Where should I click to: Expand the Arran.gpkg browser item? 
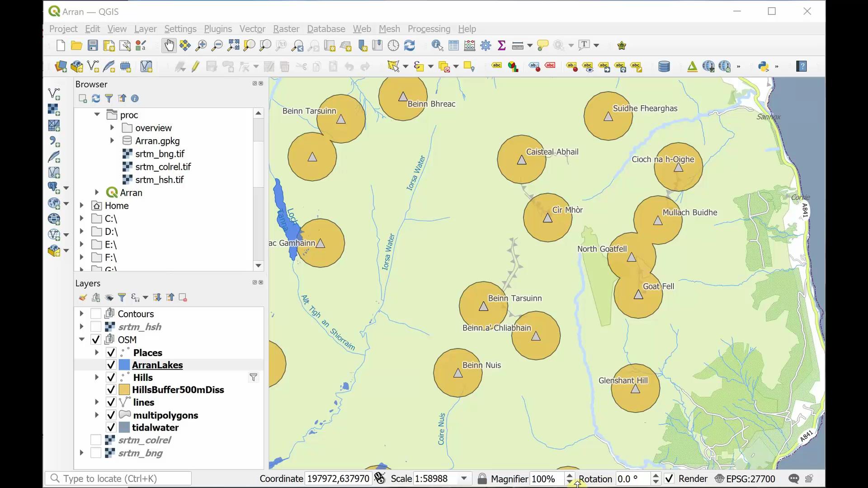[112, 141]
